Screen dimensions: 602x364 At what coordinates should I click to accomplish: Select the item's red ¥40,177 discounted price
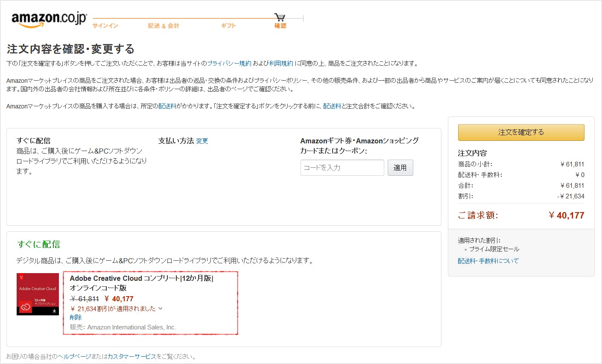click(119, 299)
